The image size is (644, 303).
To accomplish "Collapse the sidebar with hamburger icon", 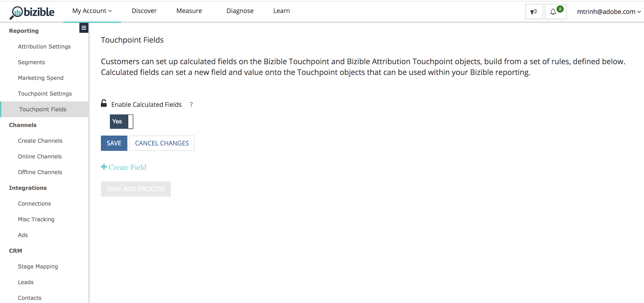I will (84, 28).
